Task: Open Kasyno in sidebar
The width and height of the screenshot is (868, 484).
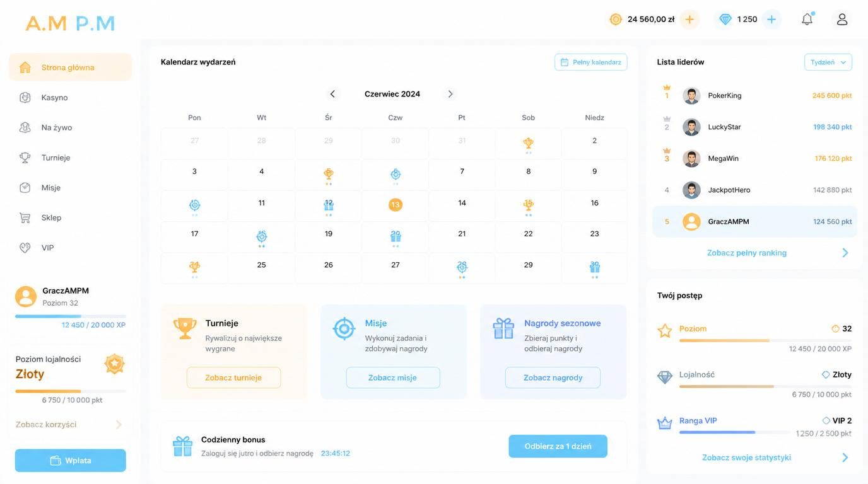Action: tap(70, 98)
